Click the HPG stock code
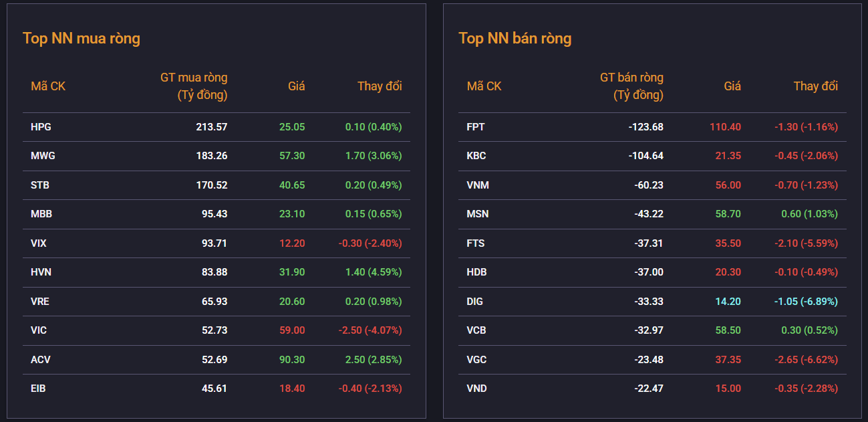The image size is (868, 422). 41,126
